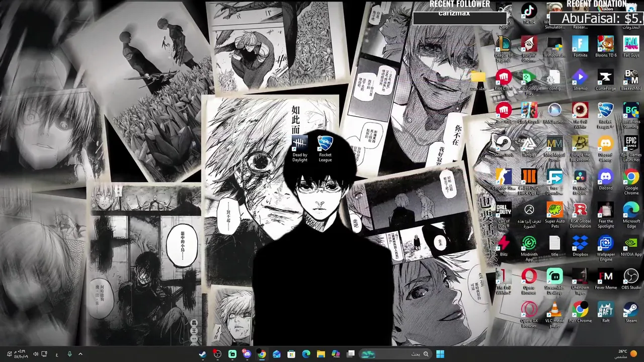Viewport: 644px width, 362px height.
Task: Open The Evil Within shortcut
Action: [580, 116]
